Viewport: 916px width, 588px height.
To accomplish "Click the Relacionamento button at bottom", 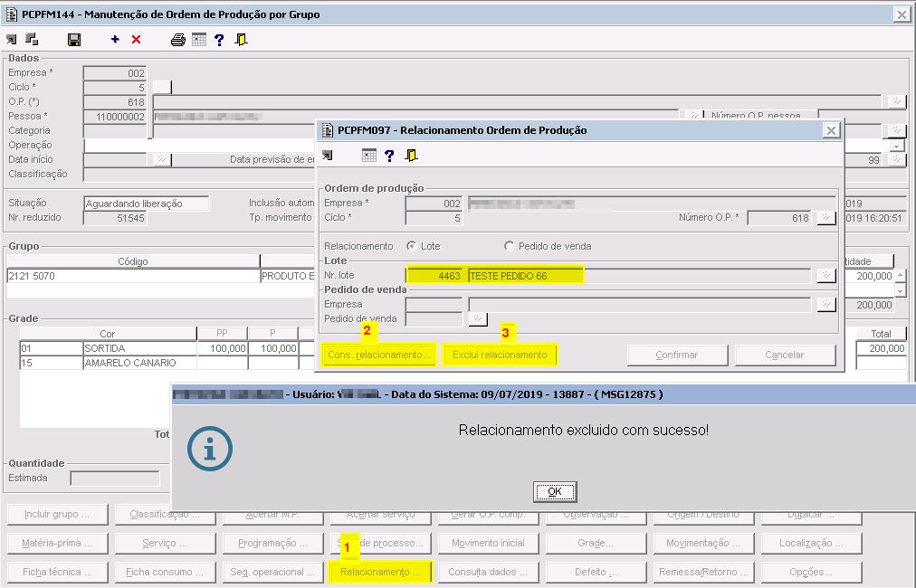I will click(x=380, y=572).
